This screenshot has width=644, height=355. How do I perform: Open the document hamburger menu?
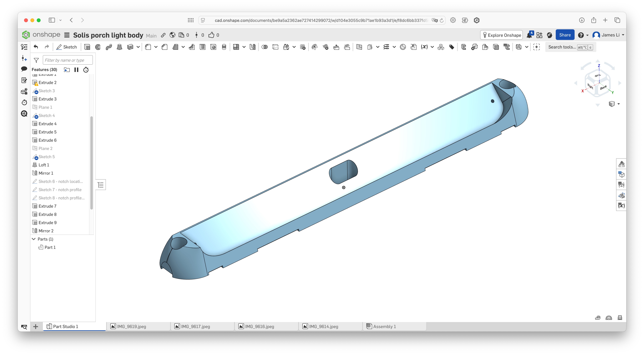pos(67,35)
